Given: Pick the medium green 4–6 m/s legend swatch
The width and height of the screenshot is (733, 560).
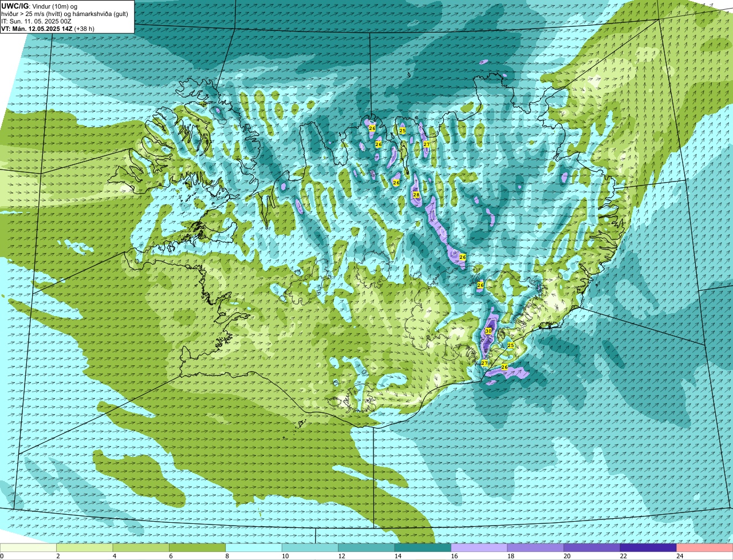Looking at the screenshot, I should point(141,547).
